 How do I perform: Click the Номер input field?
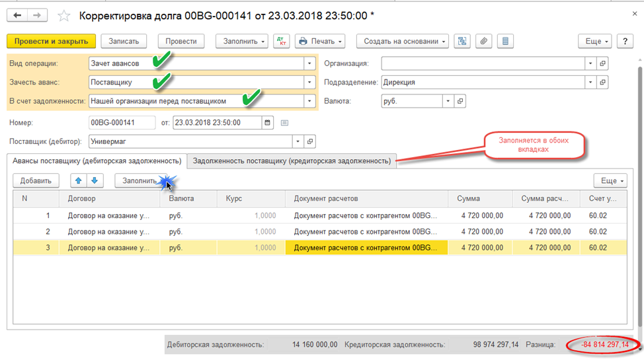pyautogui.click(x=122, y=122)
